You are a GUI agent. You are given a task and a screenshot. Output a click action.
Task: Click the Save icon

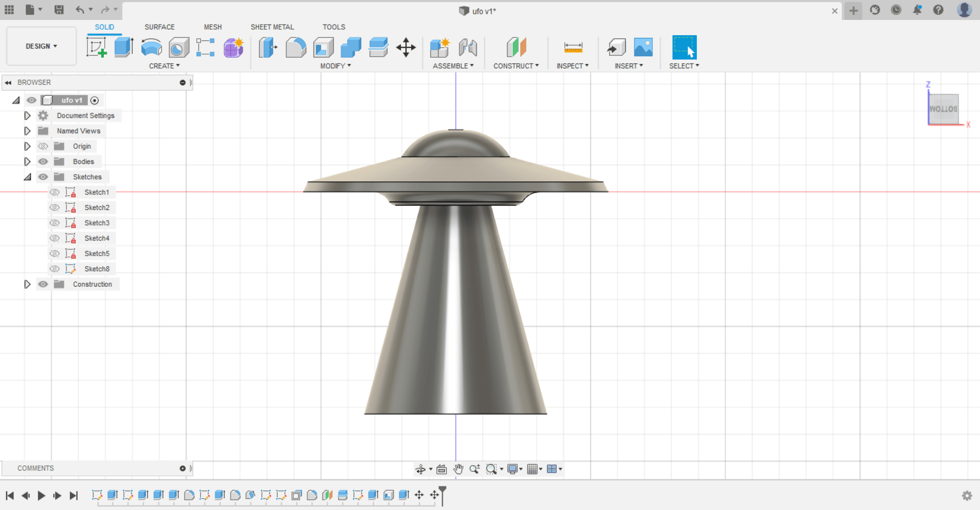pos(59,10)
